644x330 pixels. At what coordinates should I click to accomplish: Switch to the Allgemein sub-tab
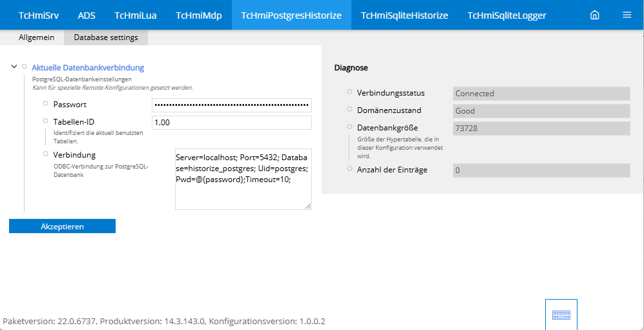pyautogui.click(x=37, y=37)
